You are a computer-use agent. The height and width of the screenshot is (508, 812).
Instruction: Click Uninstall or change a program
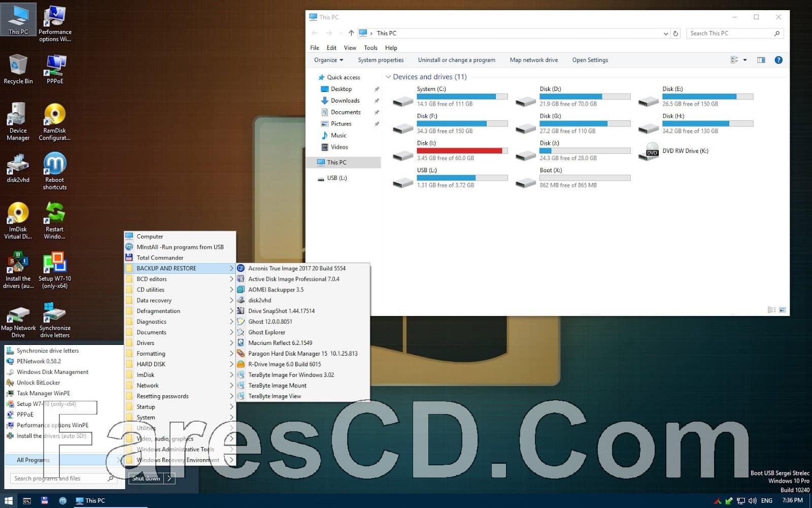point(457,60)
